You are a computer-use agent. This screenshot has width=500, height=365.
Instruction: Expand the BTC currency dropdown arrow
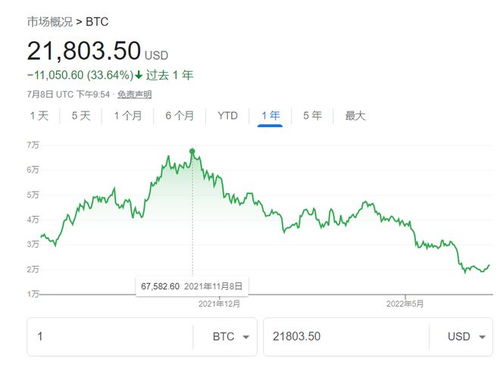[x=246, y=337]
